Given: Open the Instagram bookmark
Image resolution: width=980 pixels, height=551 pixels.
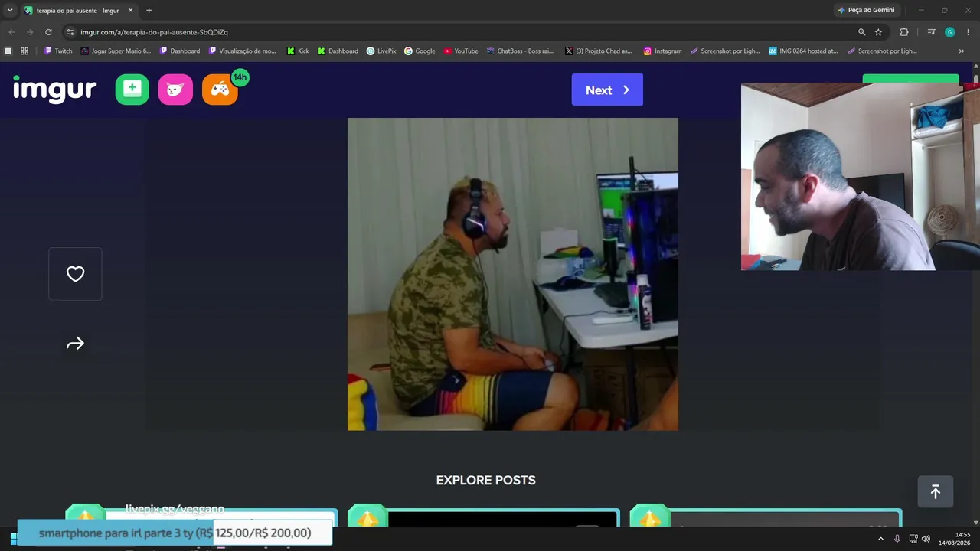Looking at the screenshot, I should pyautogui.click(x=662, y=51).
